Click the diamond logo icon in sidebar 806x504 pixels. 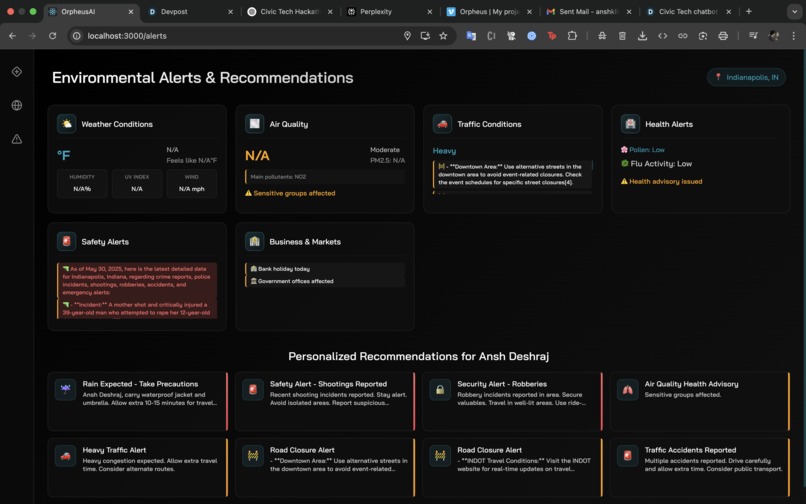click(x=17, y=72)
